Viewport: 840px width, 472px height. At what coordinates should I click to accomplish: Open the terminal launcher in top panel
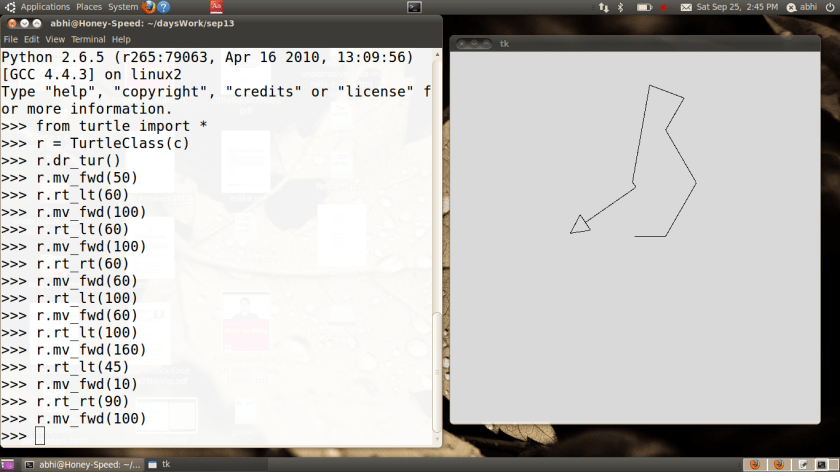click(413, 7)
